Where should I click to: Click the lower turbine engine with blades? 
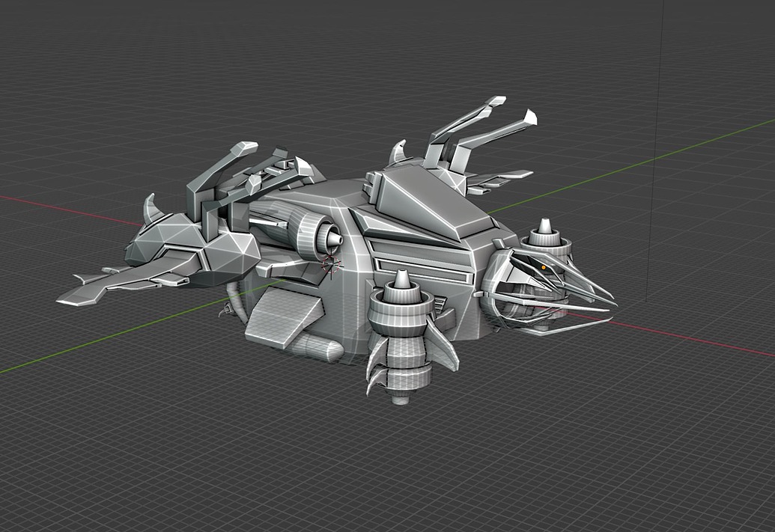point(401,337)
